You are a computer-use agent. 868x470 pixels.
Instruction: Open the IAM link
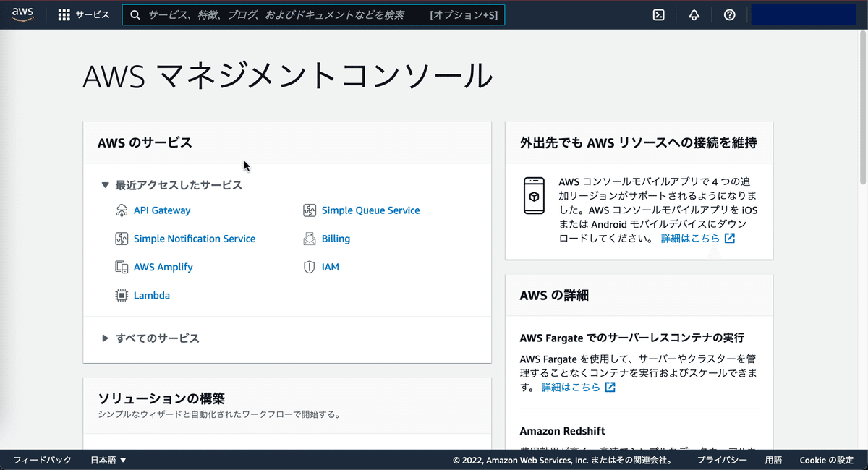[331, 267]
